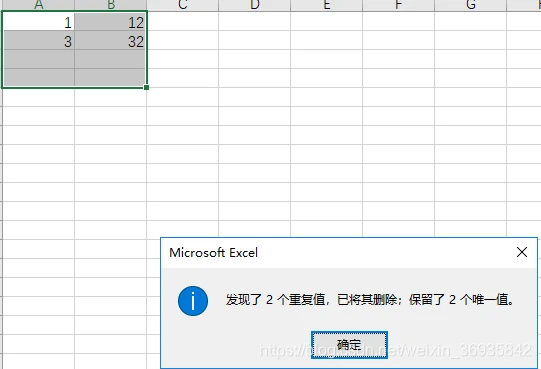Screen dimensions: 541x369
Task: Close the Microsoft Excel dialog
Action: (522, 252)
